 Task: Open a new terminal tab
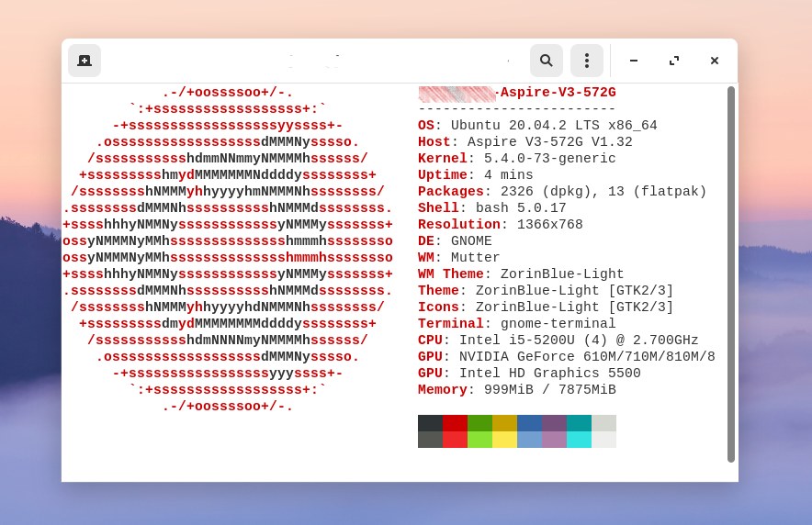pyautogui.click(x=85, y=61)
